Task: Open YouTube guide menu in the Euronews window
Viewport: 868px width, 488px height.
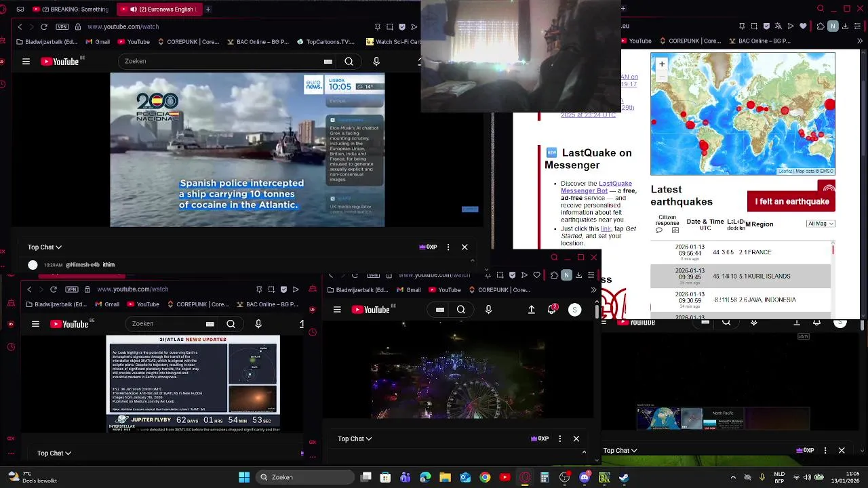Action: tap(26, 61)
